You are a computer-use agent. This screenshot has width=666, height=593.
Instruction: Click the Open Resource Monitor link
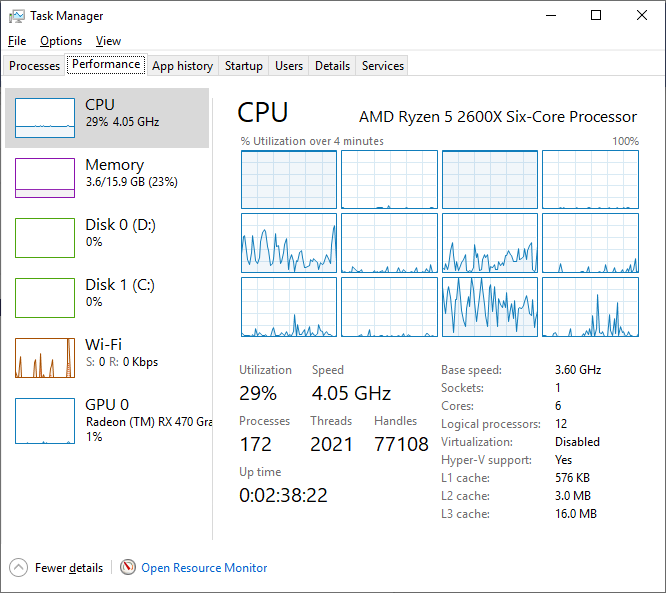tap(204, 568)
